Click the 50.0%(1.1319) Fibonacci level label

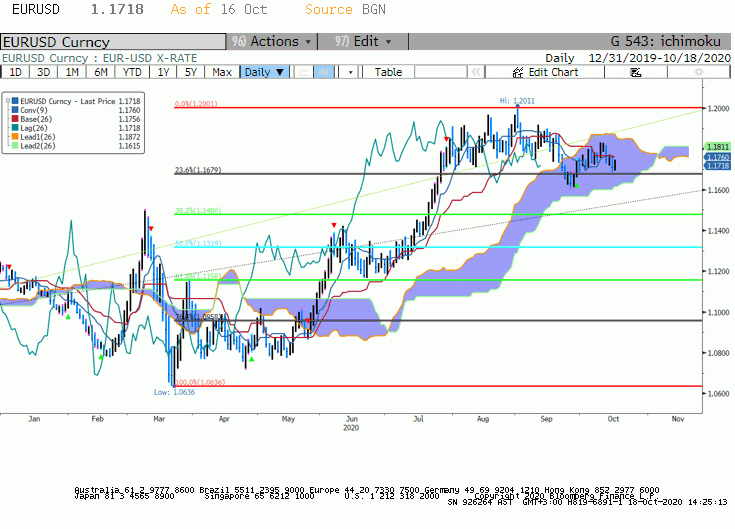(x=198, y=243)
